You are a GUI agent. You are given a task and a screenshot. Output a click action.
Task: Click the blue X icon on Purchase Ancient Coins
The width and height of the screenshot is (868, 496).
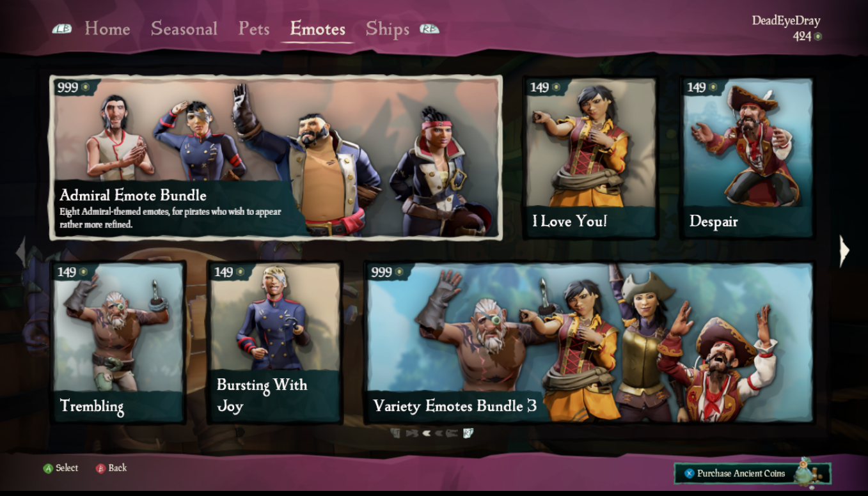click(689, 474)
